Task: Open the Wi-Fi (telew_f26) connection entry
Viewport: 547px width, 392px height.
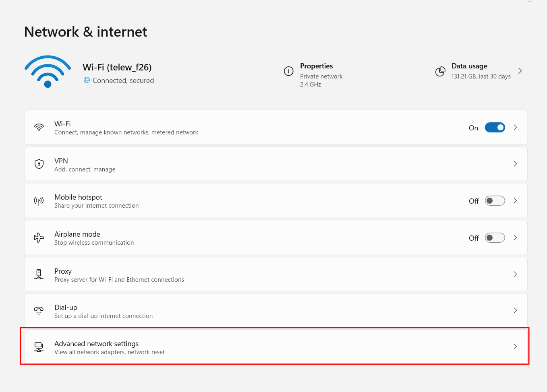Action: pos(117,67)
